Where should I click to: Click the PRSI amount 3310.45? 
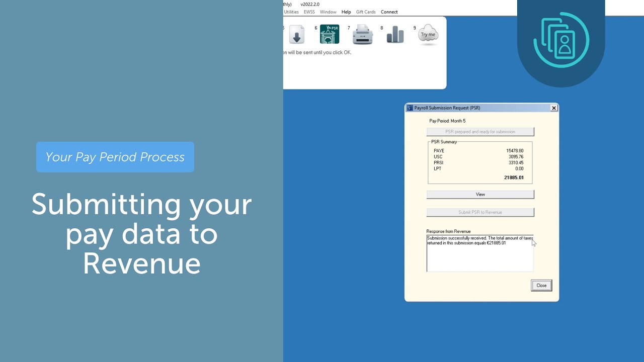(x=516, y=163)
